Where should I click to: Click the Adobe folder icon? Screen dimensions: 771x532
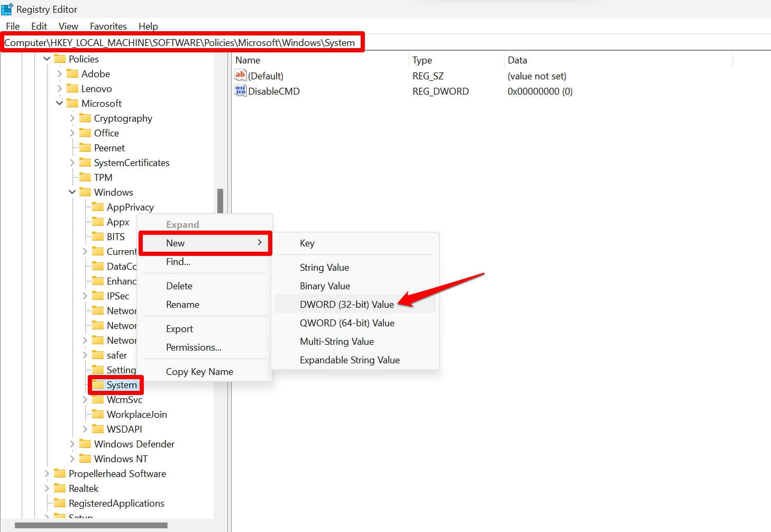tap(72, 74)
